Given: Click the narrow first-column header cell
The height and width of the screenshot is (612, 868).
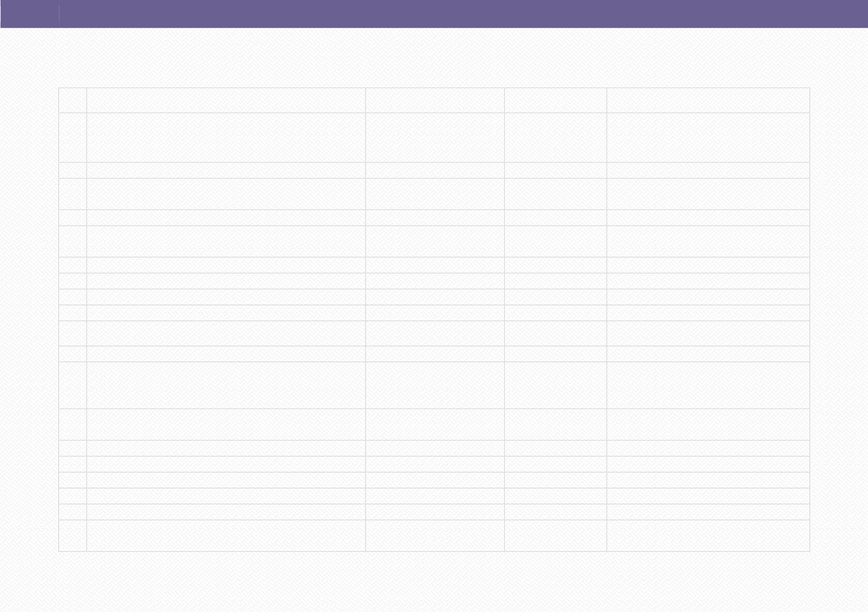Looking at the screenshot, I should click(73, 100).
